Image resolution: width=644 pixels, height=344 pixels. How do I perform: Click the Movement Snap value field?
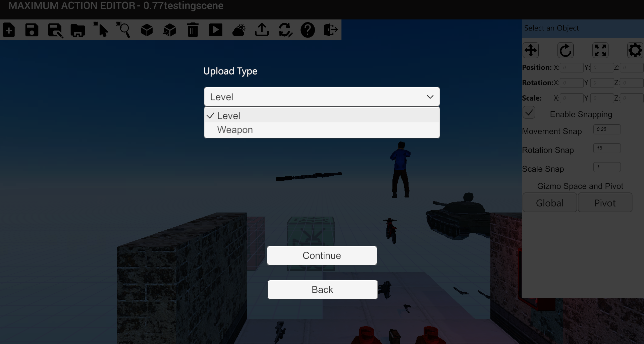(x=607, y=129)
